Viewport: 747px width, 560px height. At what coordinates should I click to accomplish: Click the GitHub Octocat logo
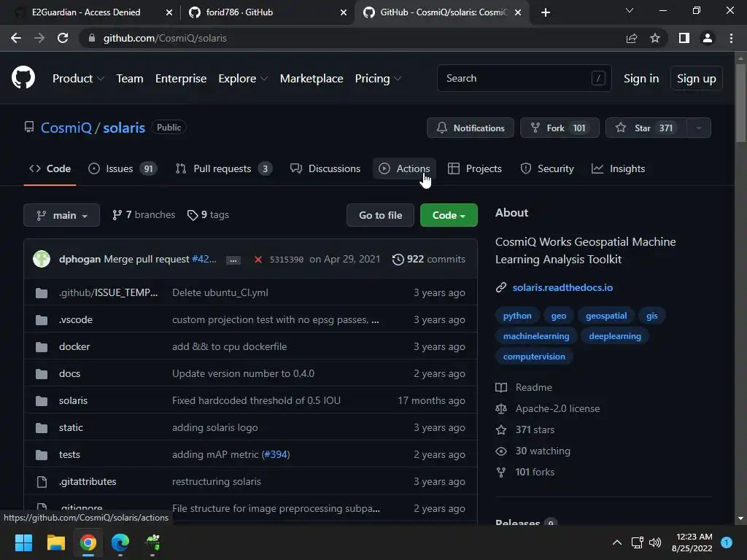[x=23, y=78]
